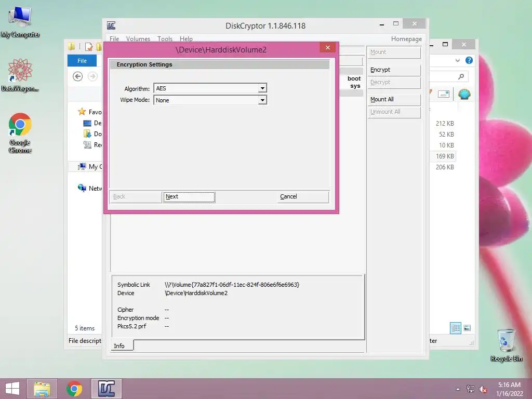Click the Windows Start button
The image size is (532, 399).
12,389
